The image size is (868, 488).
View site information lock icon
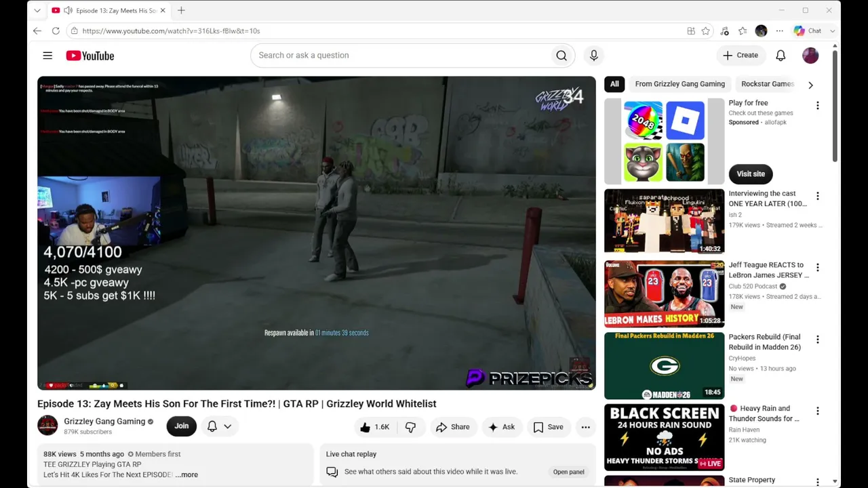pyautogui.click(x=74, y=31)
